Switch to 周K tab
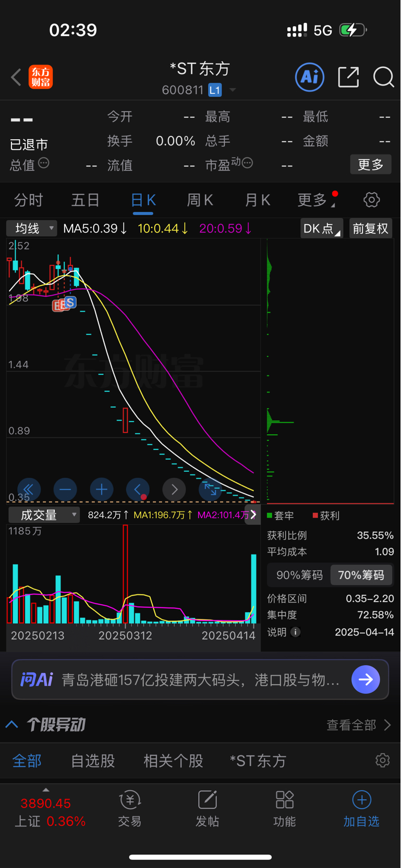The image size is (401, 868). [x=200, y=200]
